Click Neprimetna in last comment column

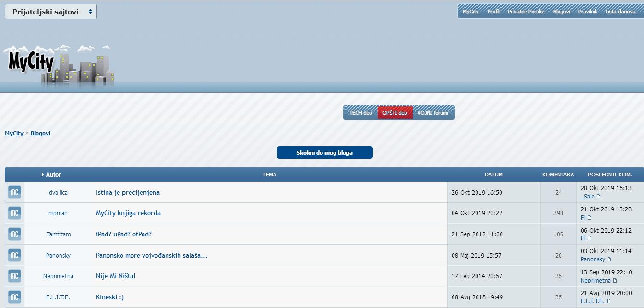click(596, 280)
